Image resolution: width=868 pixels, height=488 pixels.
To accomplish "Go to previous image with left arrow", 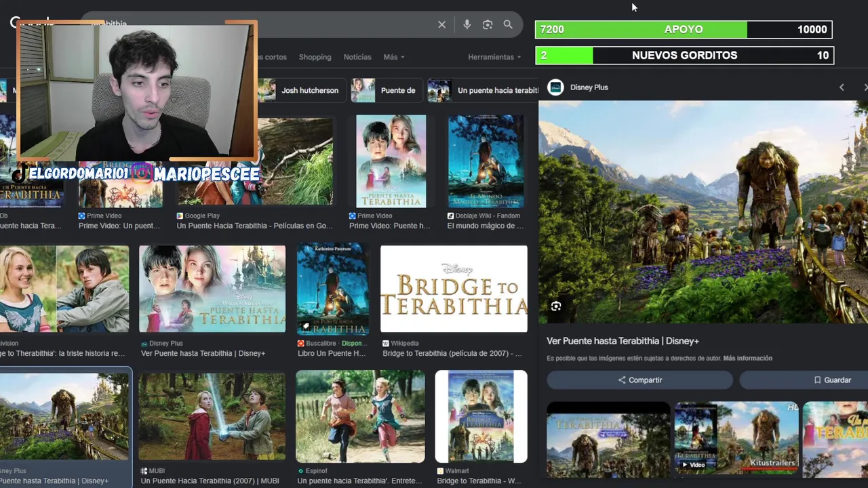I will [x=842, y=87].
